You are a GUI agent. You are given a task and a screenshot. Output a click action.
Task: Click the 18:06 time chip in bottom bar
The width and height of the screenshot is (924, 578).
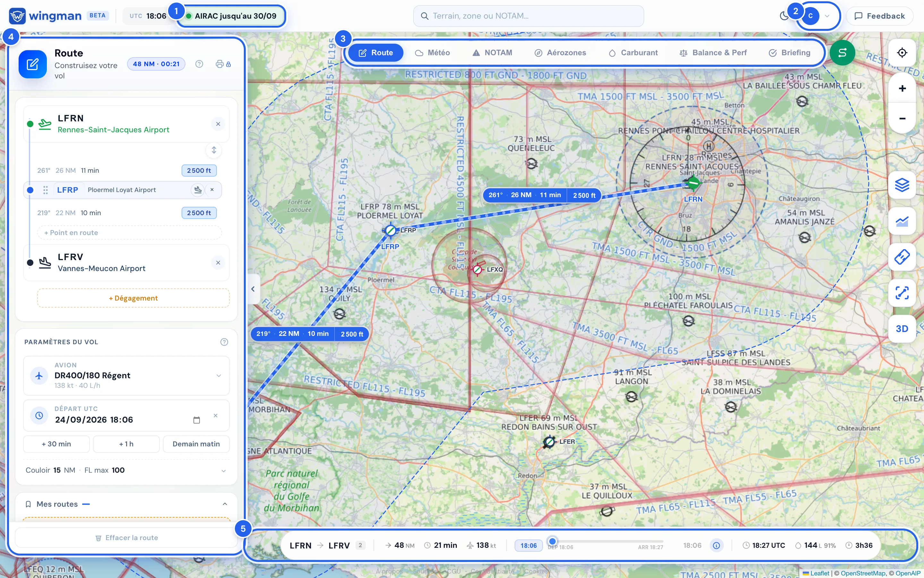tap(528, 546)
